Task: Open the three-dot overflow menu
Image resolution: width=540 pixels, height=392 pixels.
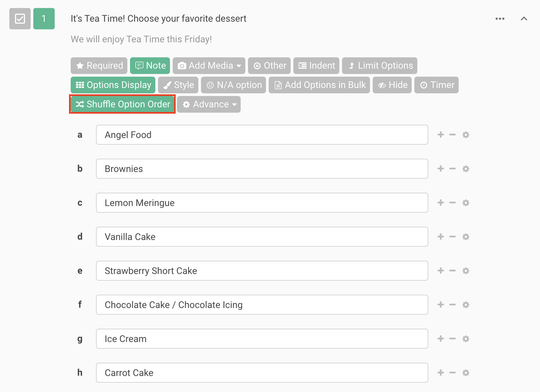Action: (x=500, y=19)
